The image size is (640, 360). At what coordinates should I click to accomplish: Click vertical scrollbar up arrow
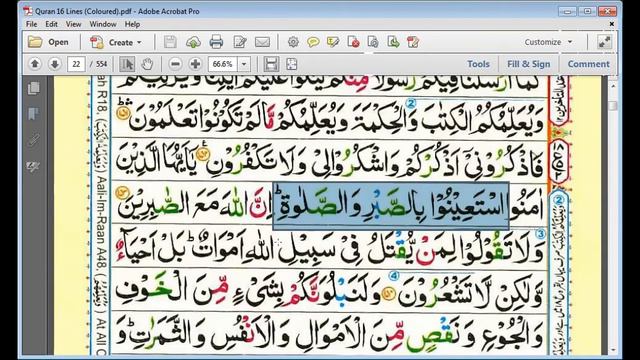(613, 86)
